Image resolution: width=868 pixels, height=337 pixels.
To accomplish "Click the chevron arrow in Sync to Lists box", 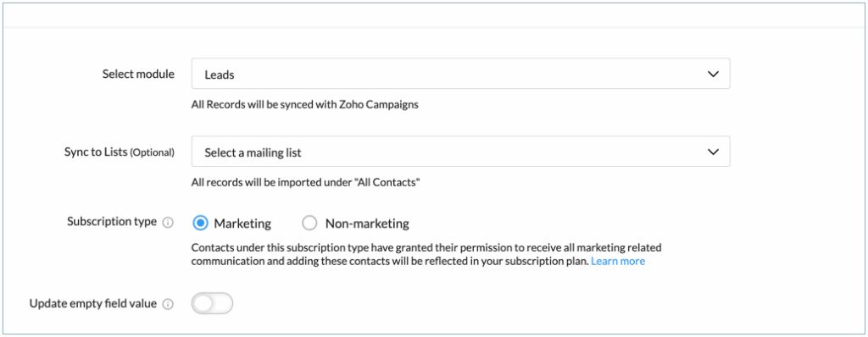I will click(x=713, y=152).
